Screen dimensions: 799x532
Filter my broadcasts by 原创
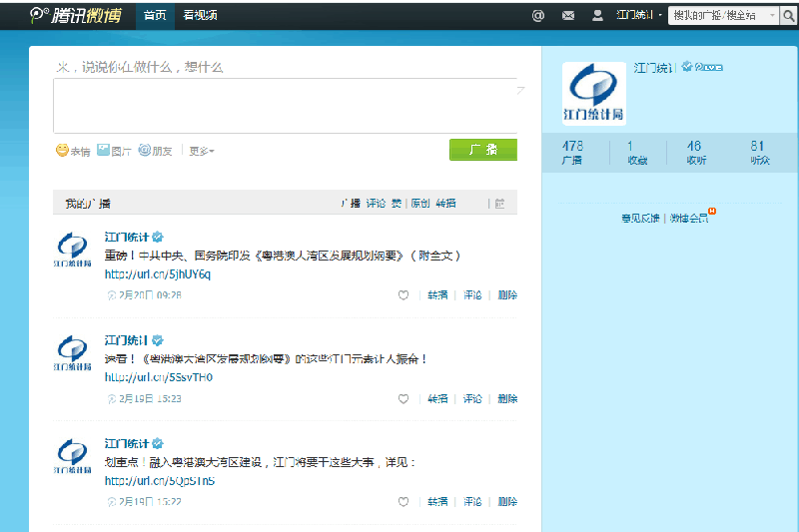420,204
